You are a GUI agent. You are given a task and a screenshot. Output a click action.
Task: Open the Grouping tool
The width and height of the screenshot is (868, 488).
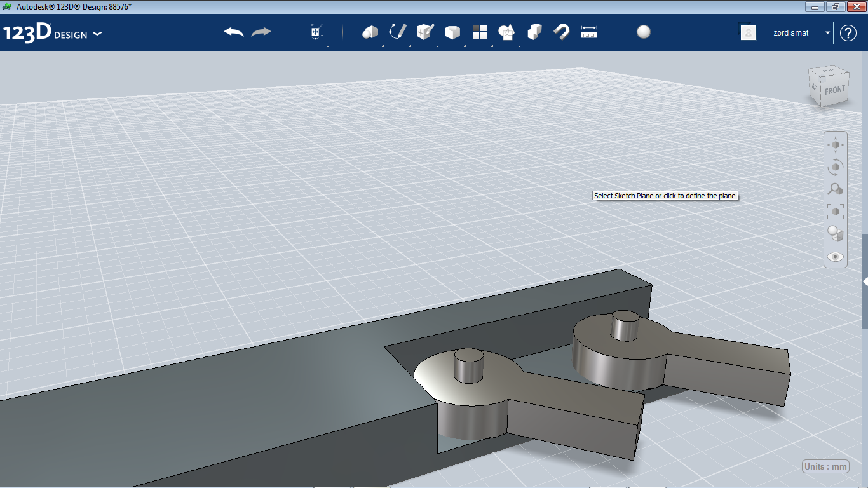(x=506, y=32)
